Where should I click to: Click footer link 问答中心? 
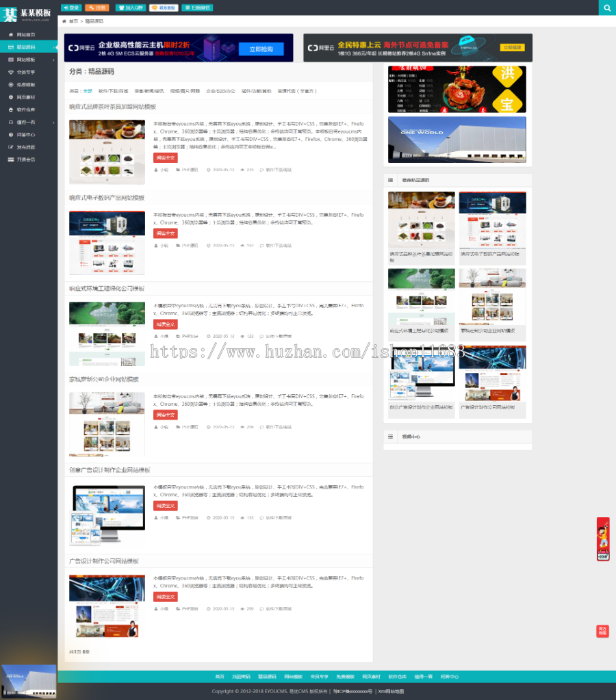(450, 677)
